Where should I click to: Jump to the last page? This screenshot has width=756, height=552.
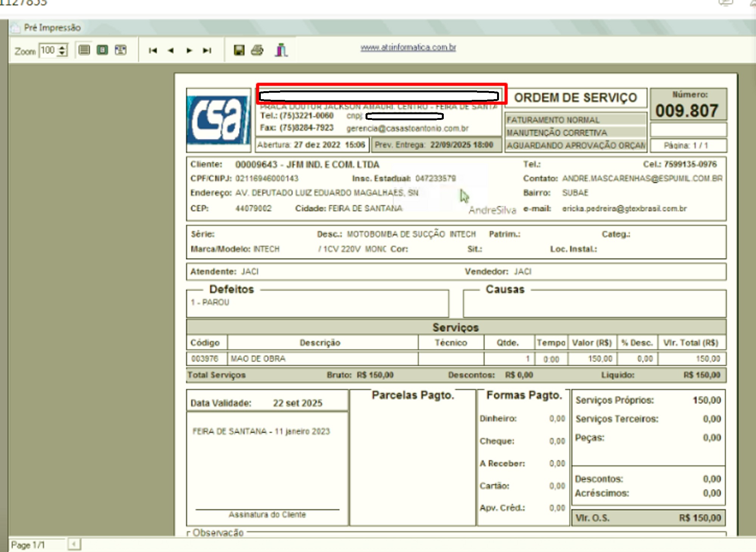207,50
